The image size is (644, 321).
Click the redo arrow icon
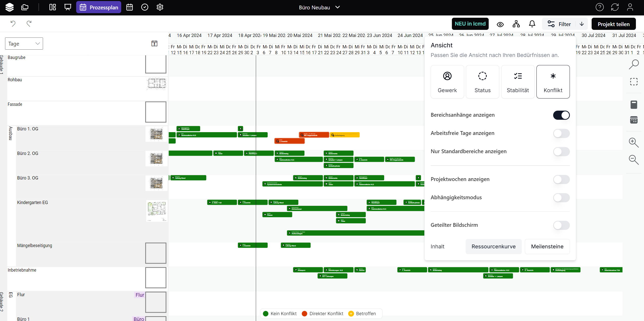[x=29, y=24]
